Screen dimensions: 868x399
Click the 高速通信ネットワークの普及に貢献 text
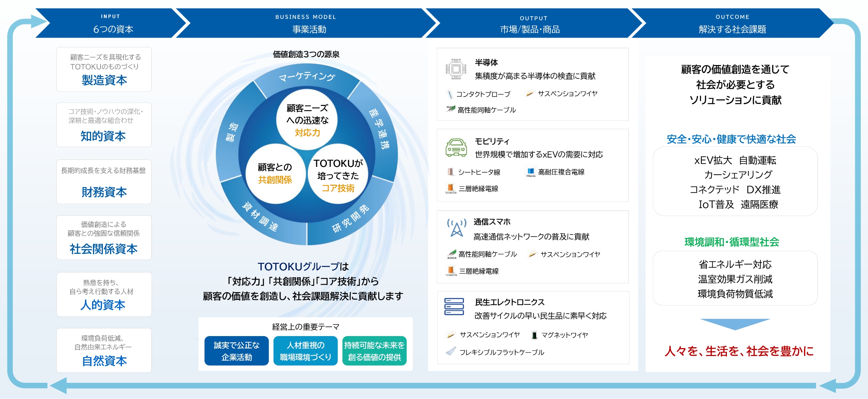[531, 237]
